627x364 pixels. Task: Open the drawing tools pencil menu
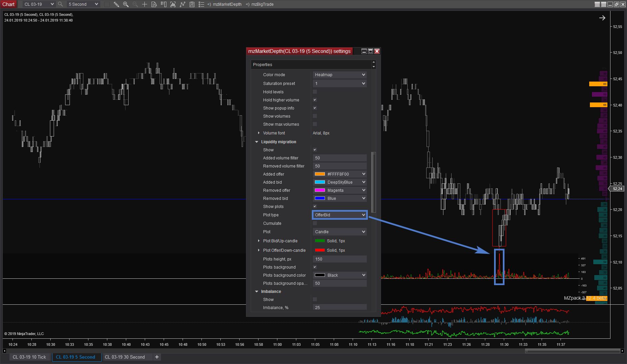(x=116, y=4)
